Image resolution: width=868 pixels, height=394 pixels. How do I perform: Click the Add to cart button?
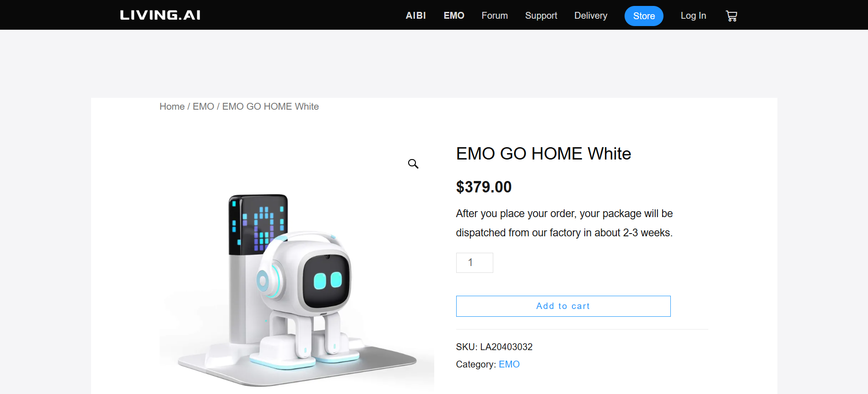(x=563, y=306)
